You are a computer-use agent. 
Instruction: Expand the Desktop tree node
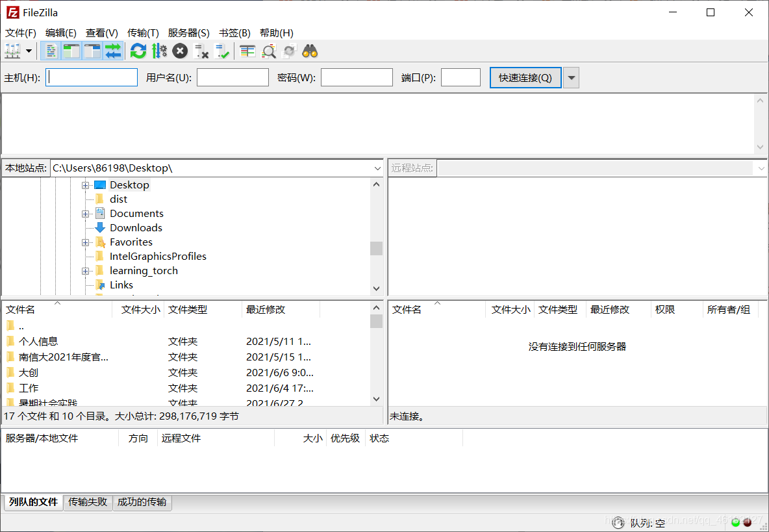pyautogui.click(x=85, y=185)
